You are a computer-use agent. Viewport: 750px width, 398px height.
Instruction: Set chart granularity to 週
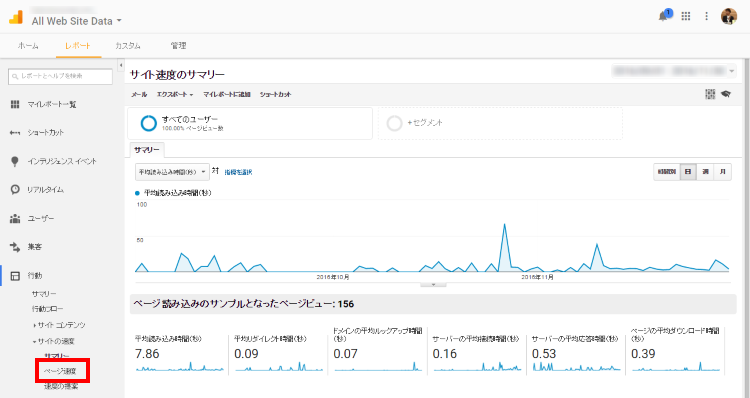pos(706,172)
